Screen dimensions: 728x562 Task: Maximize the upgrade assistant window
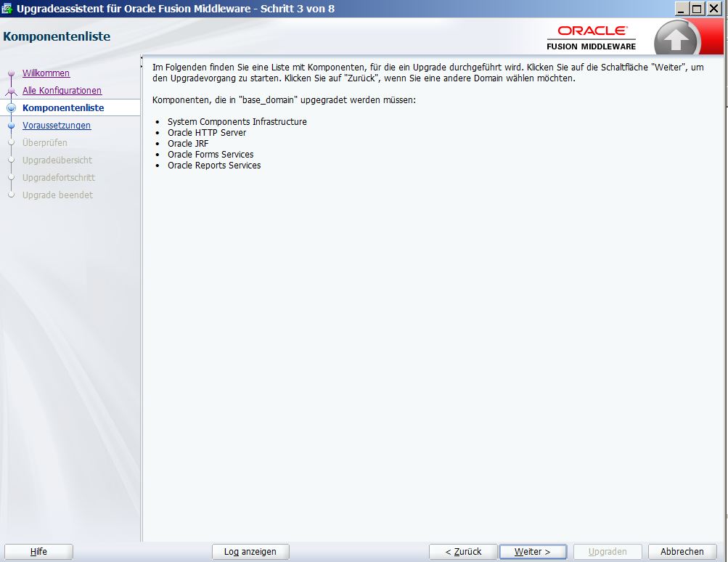click(697, 9)
